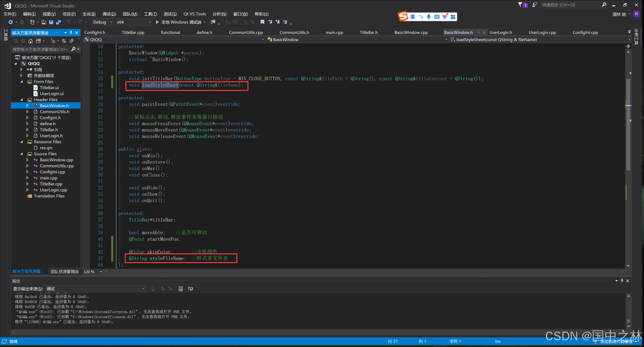This screenshot has height=347, width=644.
Task: Open the 120 % zoom dropdown
Action: 93,271
